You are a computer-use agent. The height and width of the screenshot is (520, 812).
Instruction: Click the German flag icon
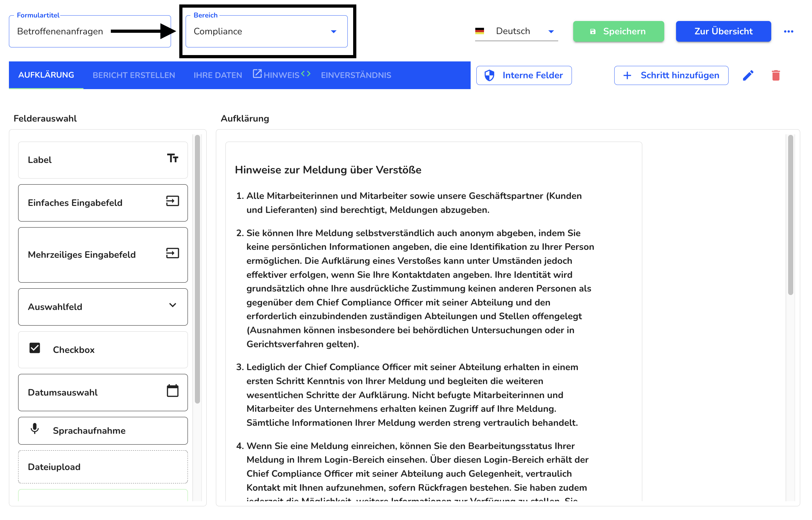coord(479,31)
